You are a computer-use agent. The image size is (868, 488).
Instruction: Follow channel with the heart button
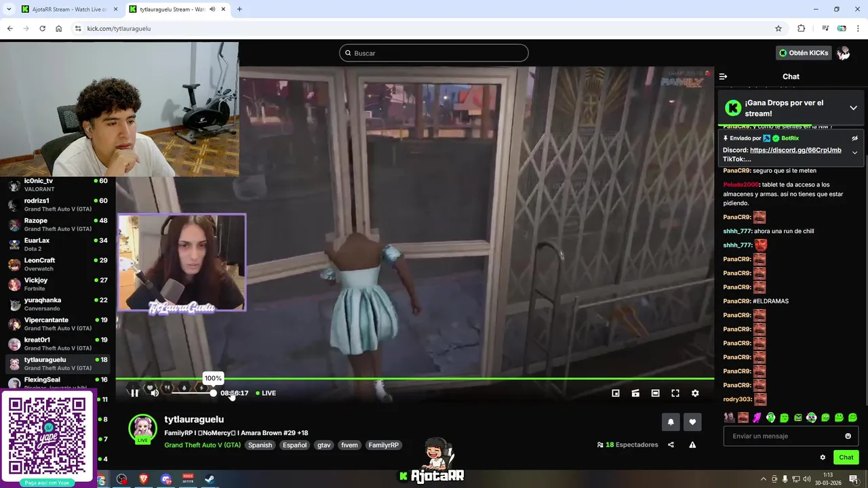[x=692, y=422]
